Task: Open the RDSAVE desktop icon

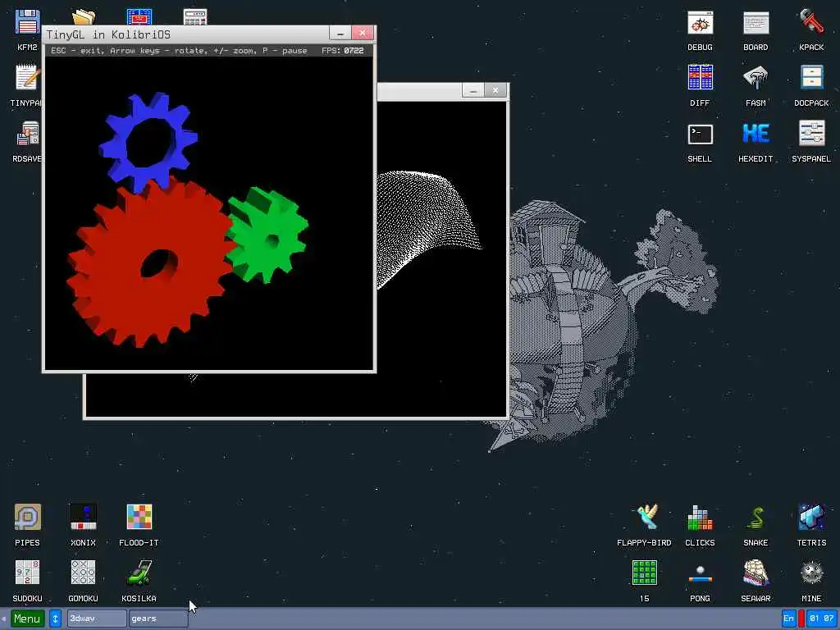Action: point(27,134)
